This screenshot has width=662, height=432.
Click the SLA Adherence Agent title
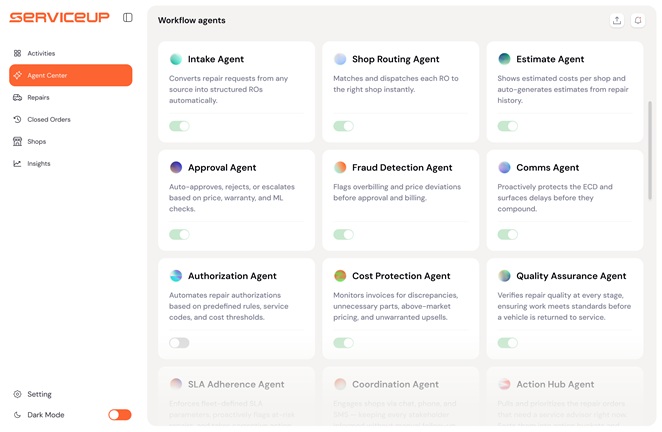coord(236,384)
